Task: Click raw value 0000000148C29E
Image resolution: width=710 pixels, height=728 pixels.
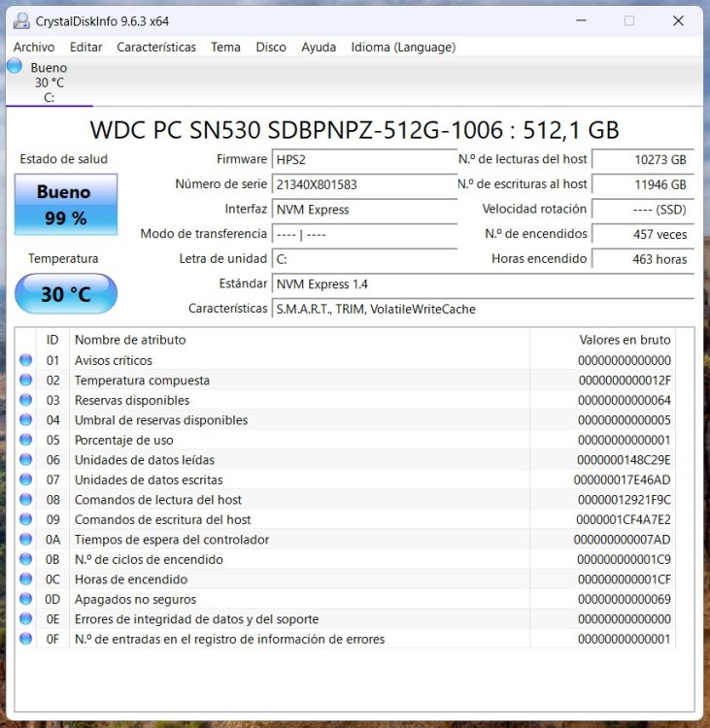Action: click(624, 460)
